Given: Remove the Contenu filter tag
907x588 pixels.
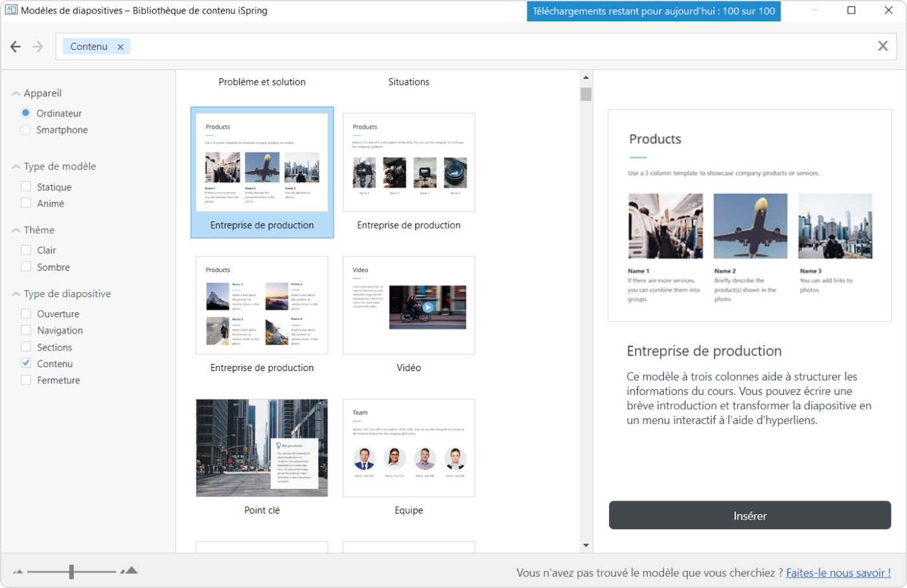Looking at the screenshot, I should pos(121,47).
